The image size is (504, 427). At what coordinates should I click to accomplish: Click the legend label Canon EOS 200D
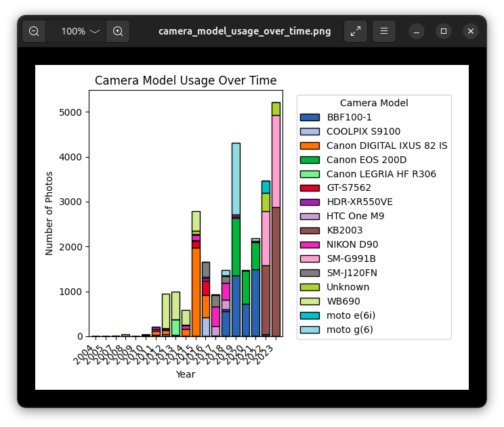(x=366, y=160)
